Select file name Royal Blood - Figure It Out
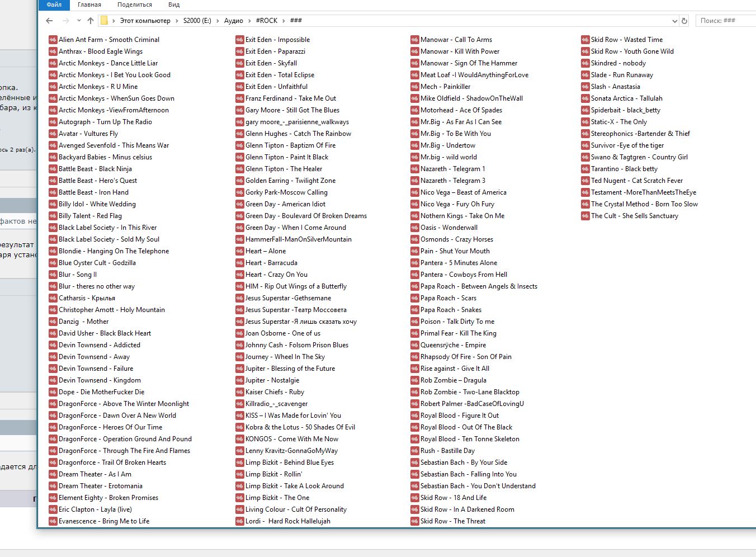The width and height of the screenshot is (756, 557). [x=460, y=416]
